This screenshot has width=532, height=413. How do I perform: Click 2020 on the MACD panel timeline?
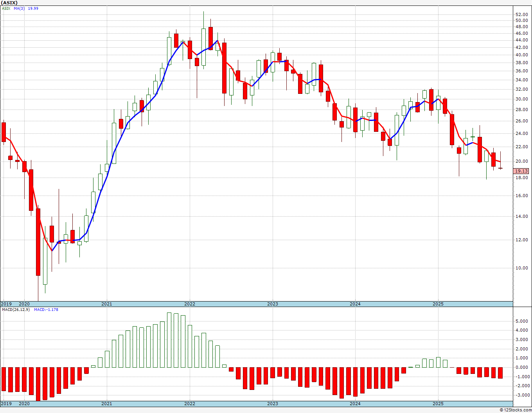point(24,404)
